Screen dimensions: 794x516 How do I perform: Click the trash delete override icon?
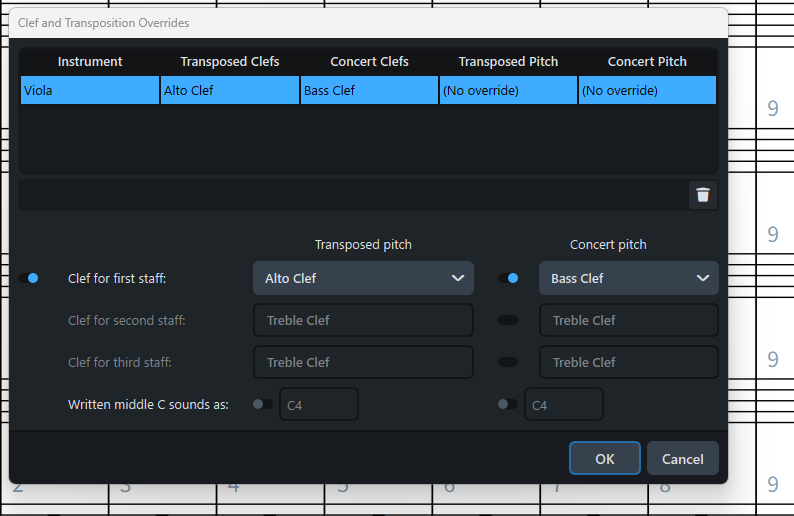click(x=703, y=195)
